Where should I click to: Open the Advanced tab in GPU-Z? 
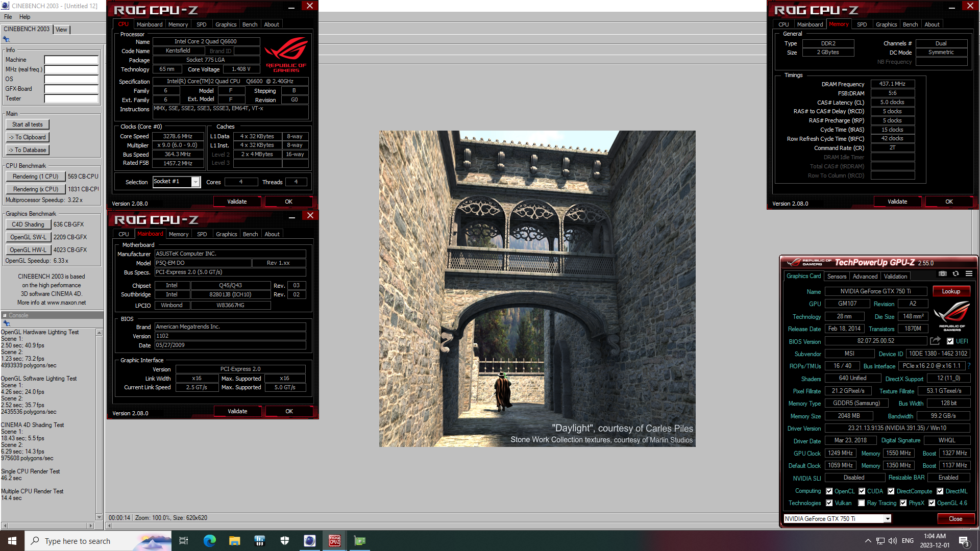[865, 277]
